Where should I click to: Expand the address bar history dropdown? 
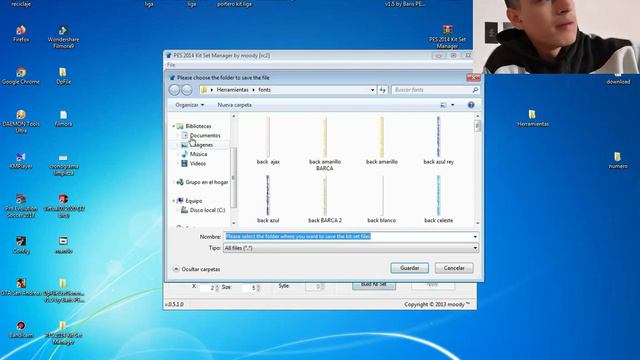coord(372,90)
